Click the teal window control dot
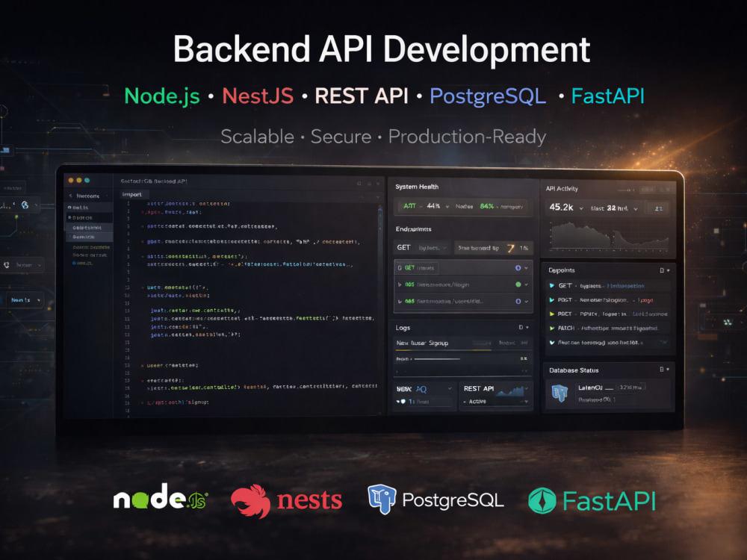The image size is (747, 560). [x=87, y=181]
